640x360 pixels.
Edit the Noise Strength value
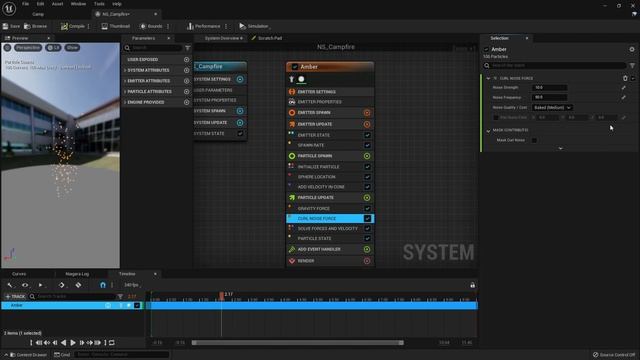550,87
